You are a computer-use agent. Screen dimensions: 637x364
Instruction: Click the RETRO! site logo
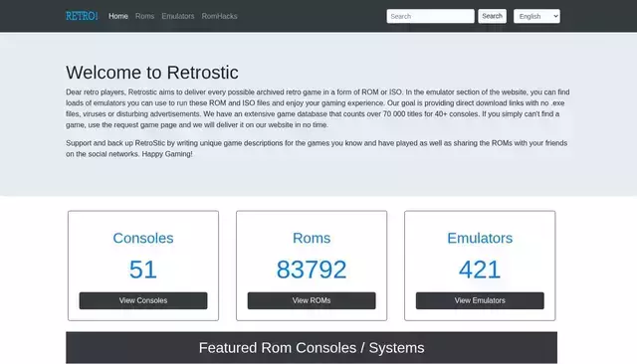pos(82,16)
